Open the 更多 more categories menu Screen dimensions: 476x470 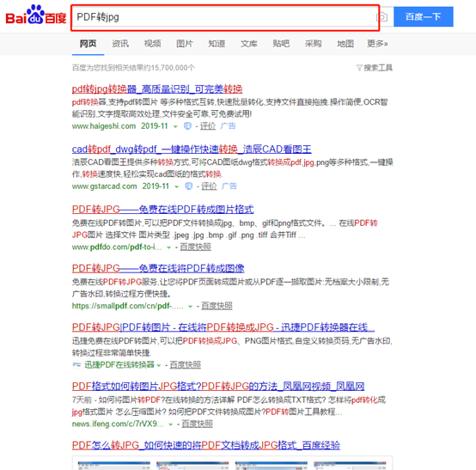(377, 44)
